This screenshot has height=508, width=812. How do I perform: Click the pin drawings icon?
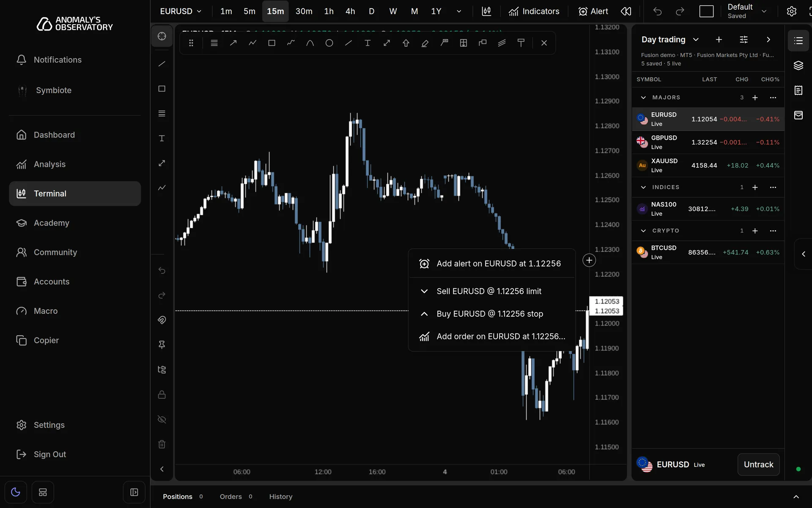coord(162,345)
